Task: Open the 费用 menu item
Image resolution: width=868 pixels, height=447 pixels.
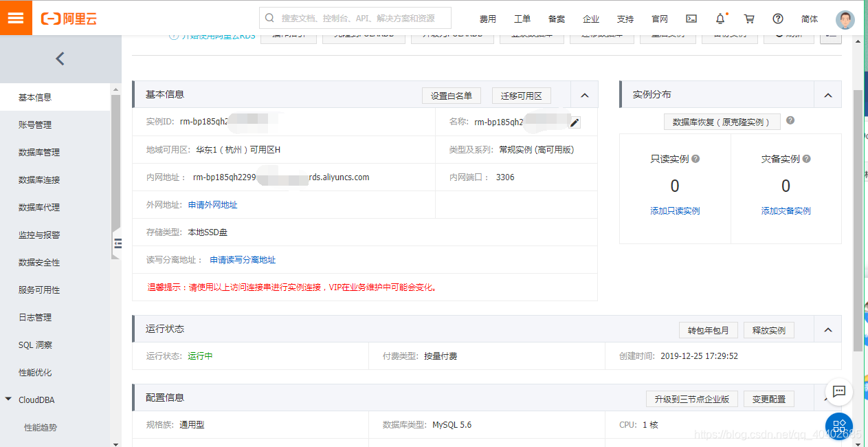Action: [488, 19]
